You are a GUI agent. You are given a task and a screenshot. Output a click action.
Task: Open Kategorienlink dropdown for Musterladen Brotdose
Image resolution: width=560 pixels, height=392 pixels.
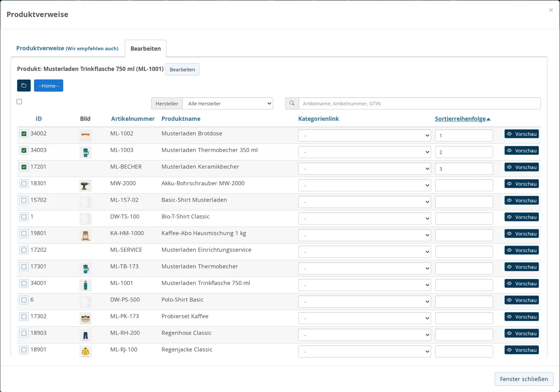tap(365, 135)
